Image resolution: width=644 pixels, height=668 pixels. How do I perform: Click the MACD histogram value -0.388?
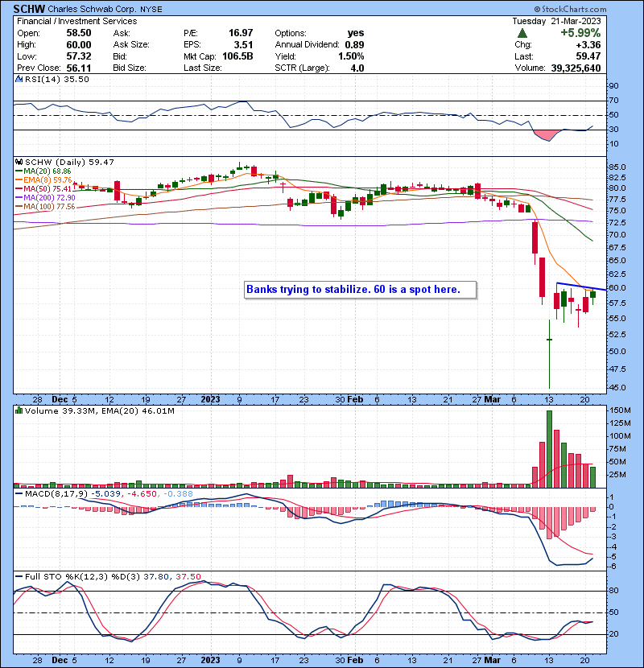pos(177,494)
